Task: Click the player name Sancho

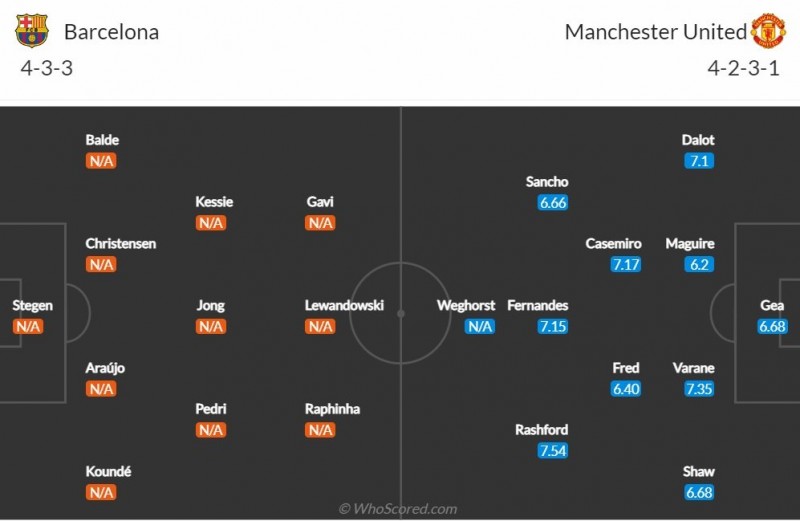Action: (x=547, y=182)
